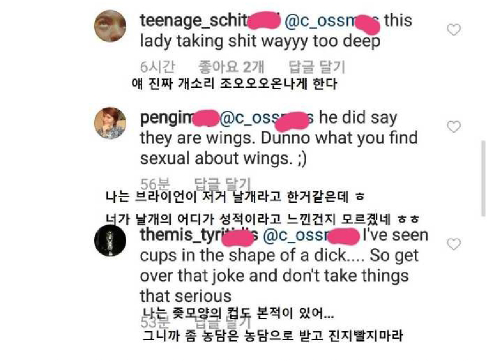This screenshot has height=361, width=502.
Task: Open teenage_schit profile picture
Action: (x=110, y=26)
